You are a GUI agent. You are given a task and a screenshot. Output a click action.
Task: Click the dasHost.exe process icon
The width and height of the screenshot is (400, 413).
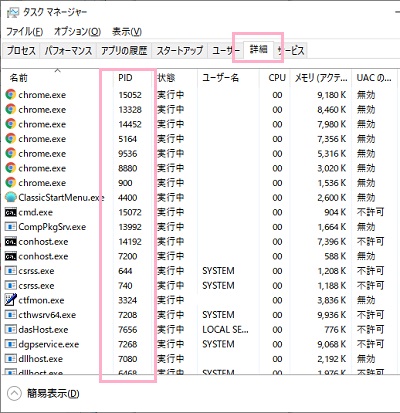[11, 329]
